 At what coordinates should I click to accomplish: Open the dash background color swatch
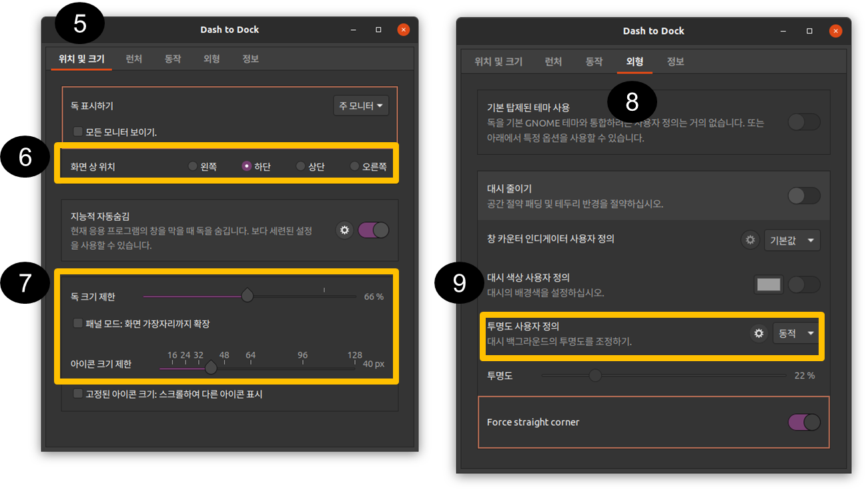click(x=769, y=284)
